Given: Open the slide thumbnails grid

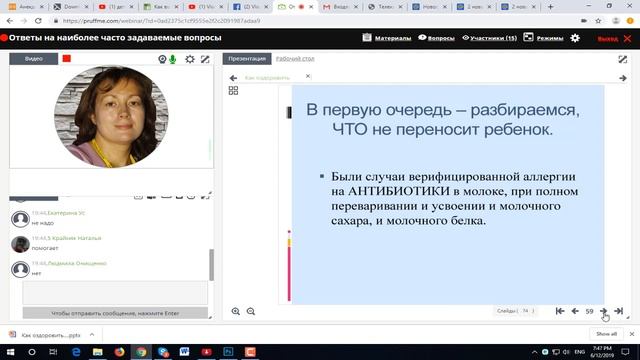Looking at the screenshot, I should 233,91.
